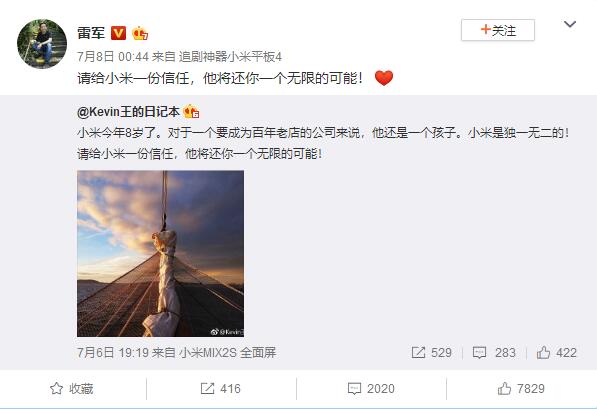
Task: Click the repost icon showing 416
Action: point(220,389)
